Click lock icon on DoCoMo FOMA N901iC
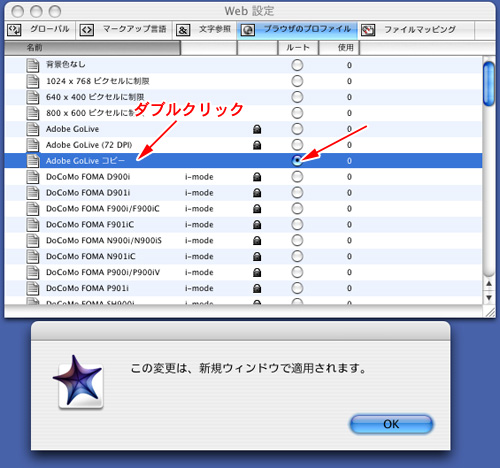Viewport: 500px width, 468px height. (257, 257)
